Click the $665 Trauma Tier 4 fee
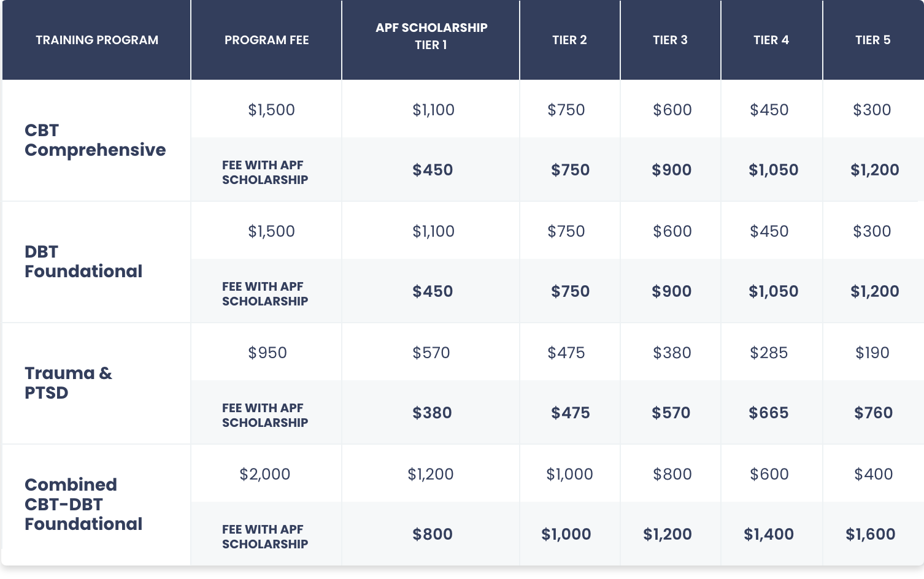 tap(769, 413)
